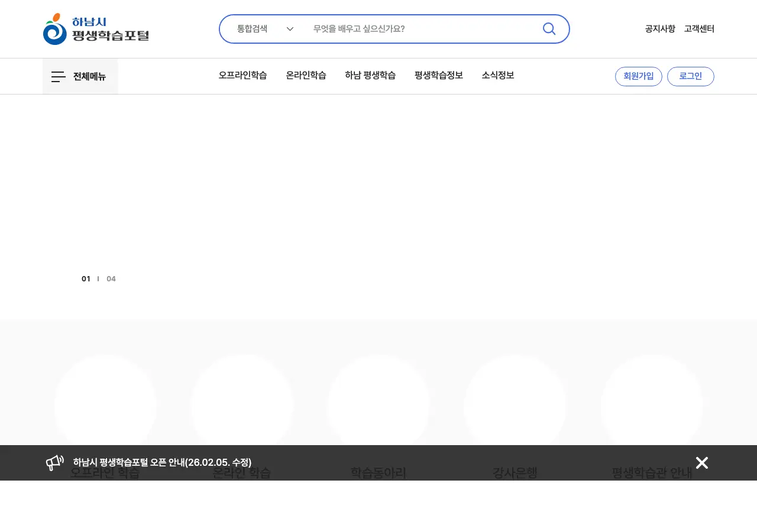This screenshot has width=757, height=532.
Task: Open the 평생학습관 안내 circle shortcut
Action: point(651,406)
